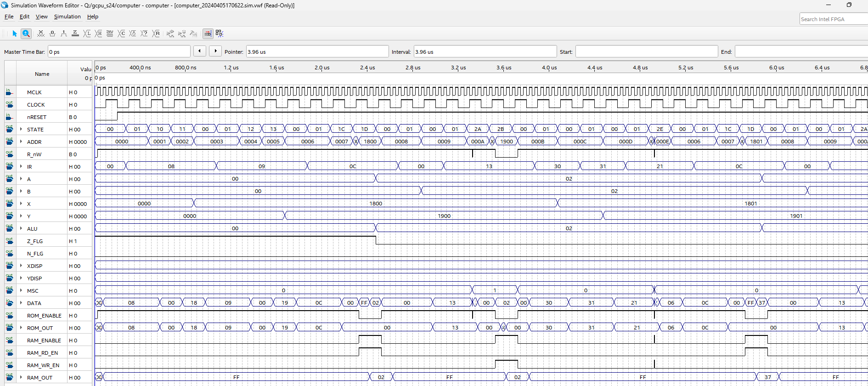Image resolution: width=868 pixels, height=386 pixels.
Task: Click the Search Intel FPGA box
Action: 833,19
